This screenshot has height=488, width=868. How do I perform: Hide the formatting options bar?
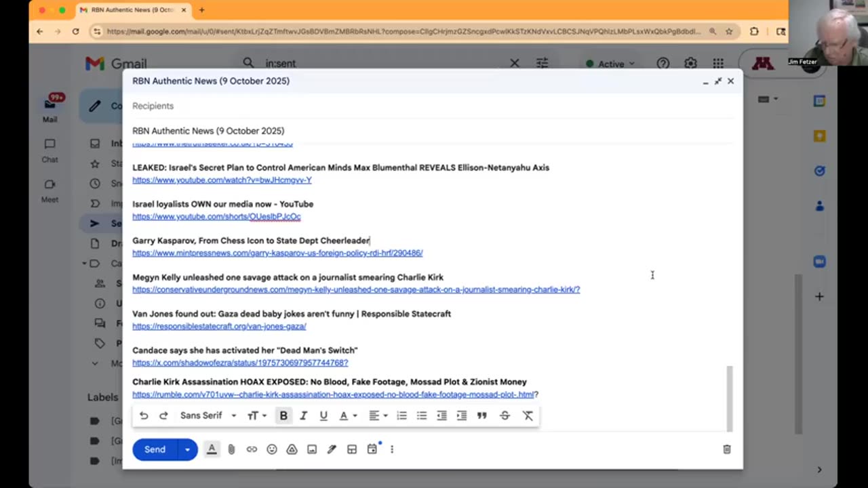pos(212,449)
